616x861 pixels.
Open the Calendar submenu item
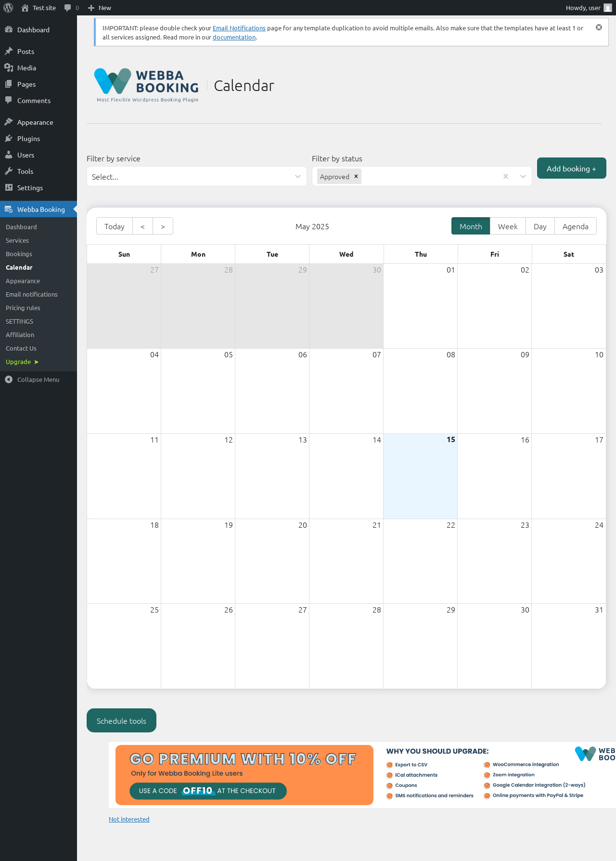click(19, 267)
